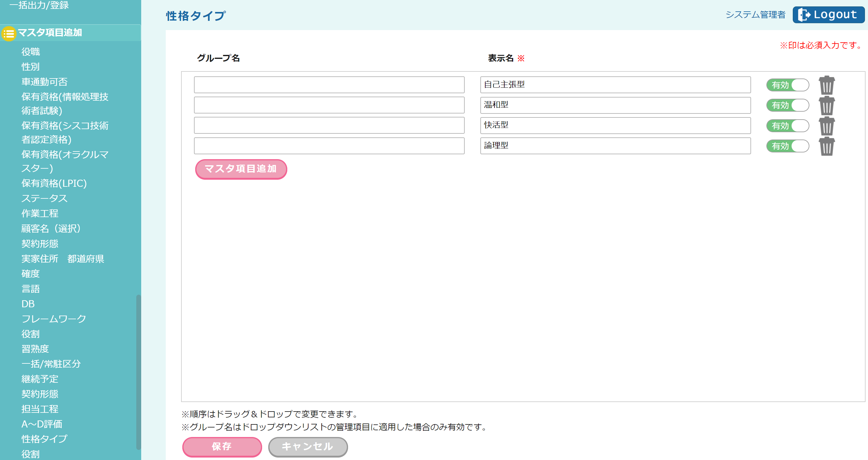Delete the 自己主張型 row with trash icon

pyautogui.click(x=826, y=85)
